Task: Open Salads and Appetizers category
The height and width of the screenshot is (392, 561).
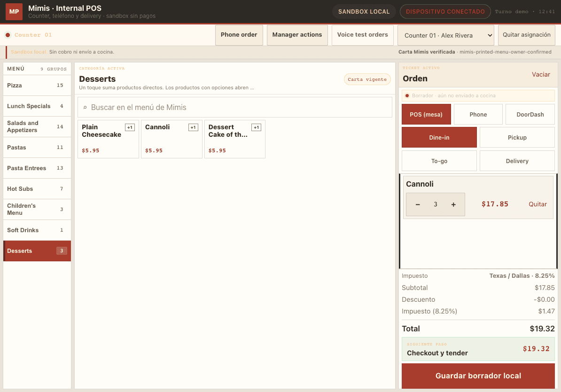Action: [37, 126]
